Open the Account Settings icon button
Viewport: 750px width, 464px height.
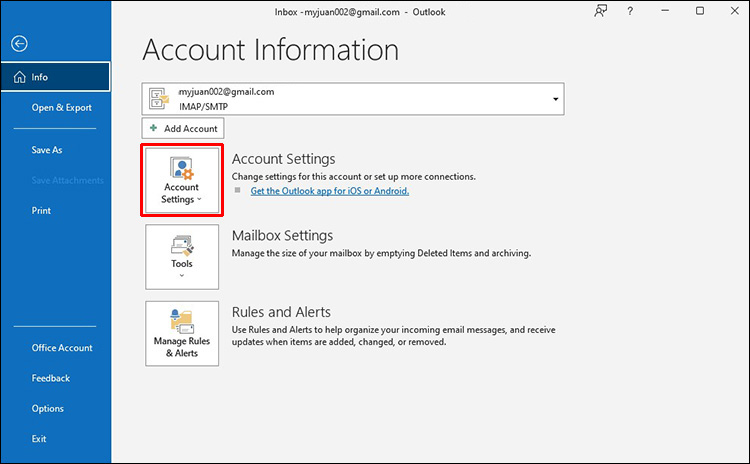[181, 180]
